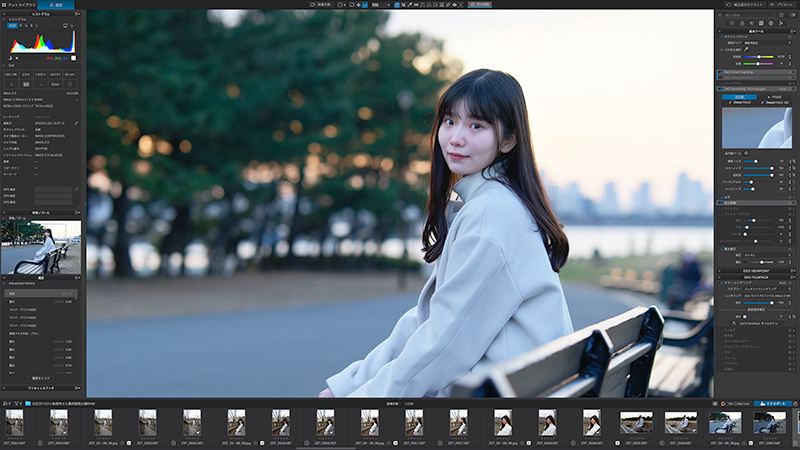Open the Light tools palette icon
Screen dimensions: 800x450
point(732,23)
